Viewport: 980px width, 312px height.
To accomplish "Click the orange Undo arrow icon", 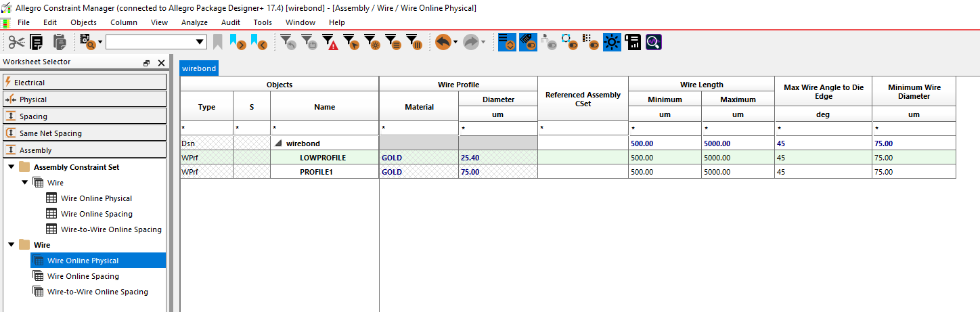I will click(443, 42).
